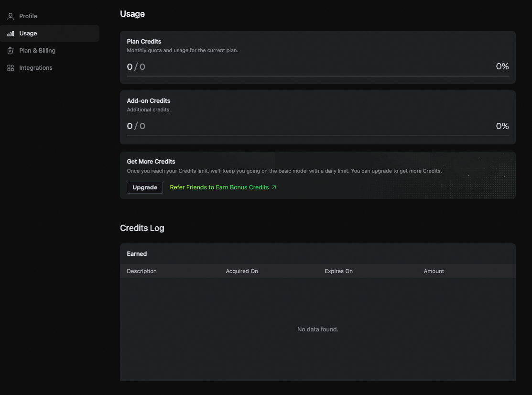The image size is (532, 395).
Task: Open the Integrations section
Action: (x=50, y=68)
